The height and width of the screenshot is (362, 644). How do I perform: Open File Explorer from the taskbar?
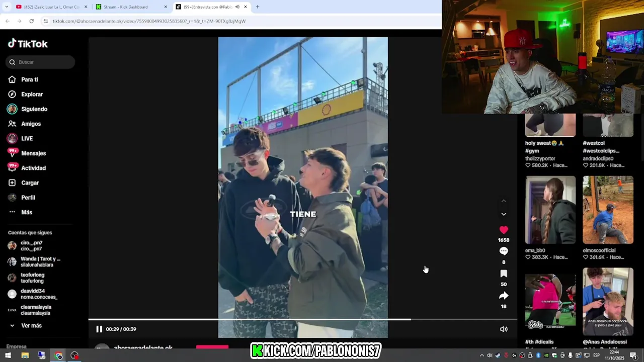click(25, 356)
